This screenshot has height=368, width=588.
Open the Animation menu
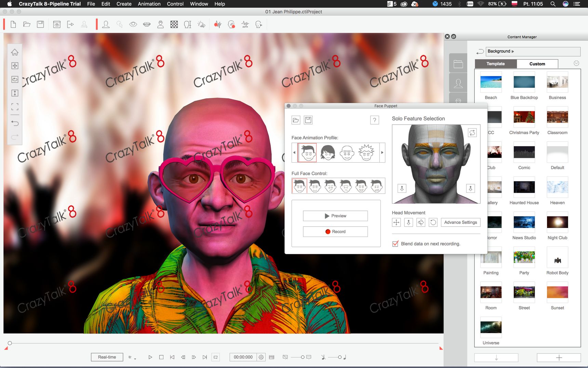point(149,4)
